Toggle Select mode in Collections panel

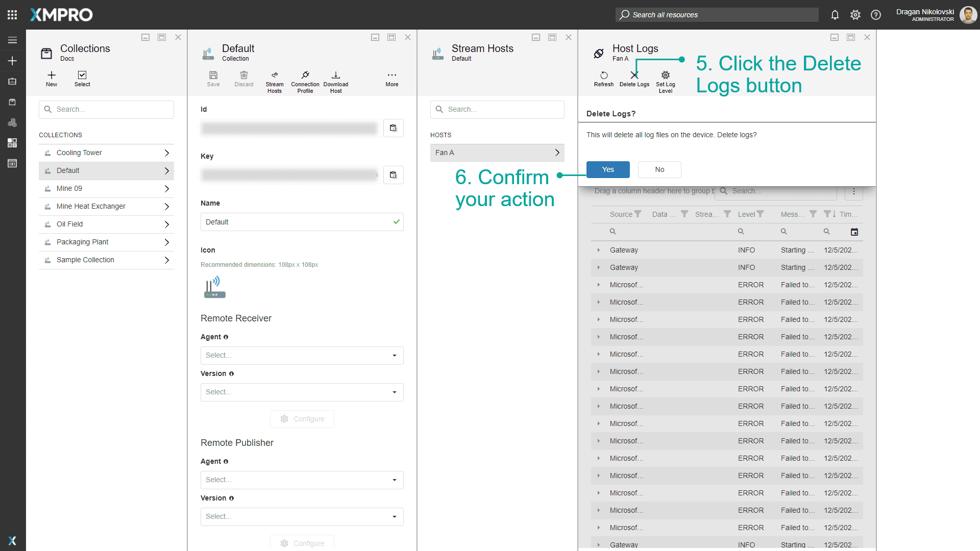[82, 76]
